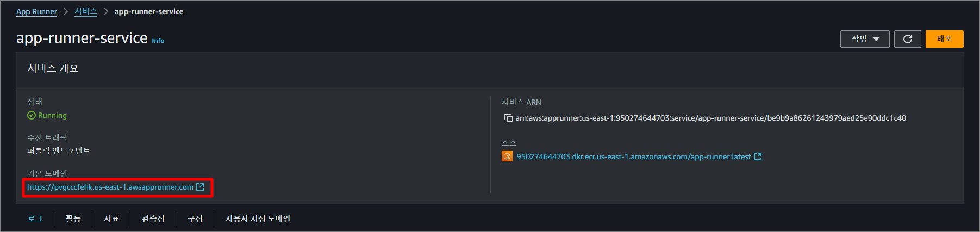Switch to the 지표 tab
Viewport: 980px width, 232px height.
(111, 218)
